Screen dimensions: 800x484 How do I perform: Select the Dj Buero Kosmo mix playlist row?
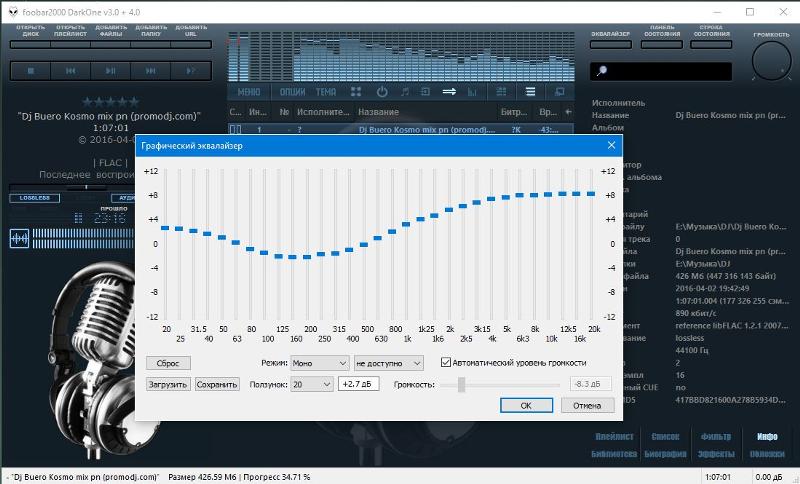tap(401, 130)
